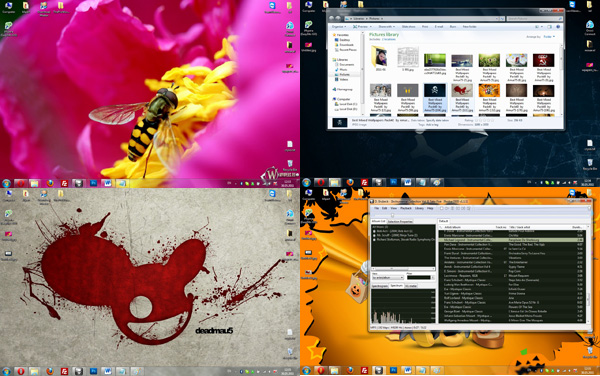The width and height of the screenshot is (600, 376).
Task: Click the rating stars in Explorer's details pane
Action: click(484, 120)
